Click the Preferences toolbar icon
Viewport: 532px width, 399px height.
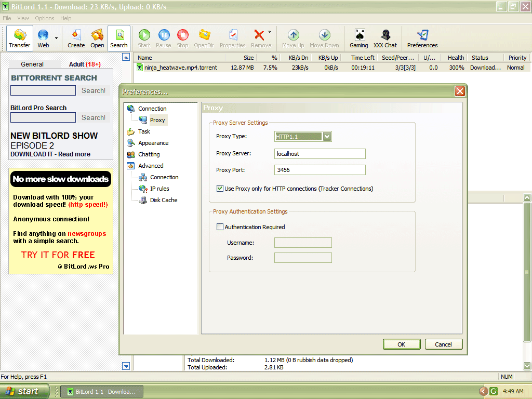pyautogui.click(x=422, y=38)
